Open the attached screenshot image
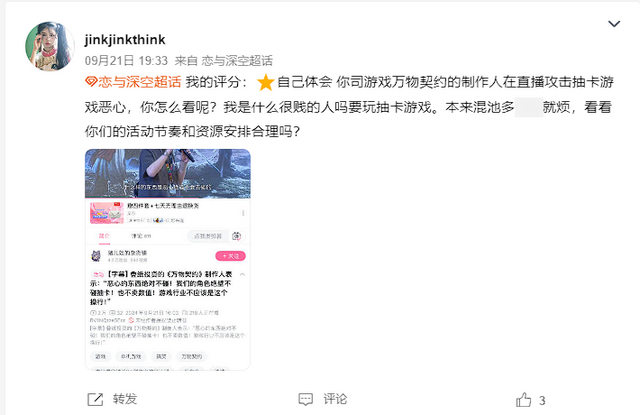The image size is (640, 415). point(168,260)
